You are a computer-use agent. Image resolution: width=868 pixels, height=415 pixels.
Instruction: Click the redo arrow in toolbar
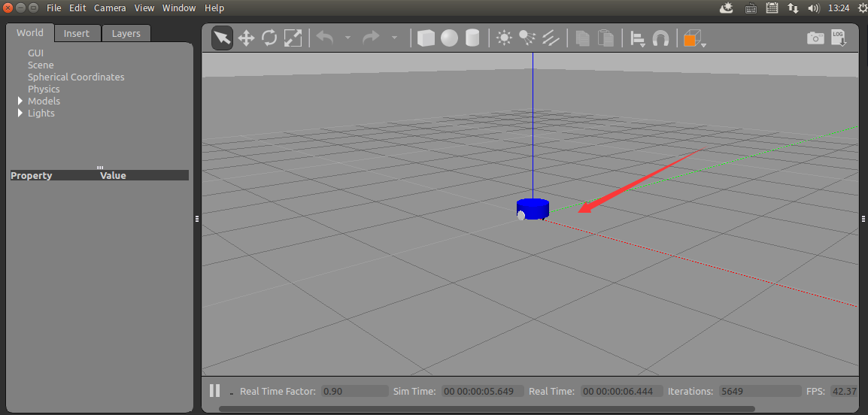pos(371,38)
